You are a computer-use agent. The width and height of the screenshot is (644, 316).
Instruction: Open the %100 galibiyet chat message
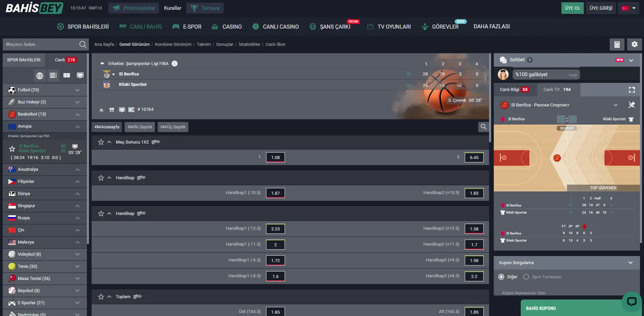[546, 75]
